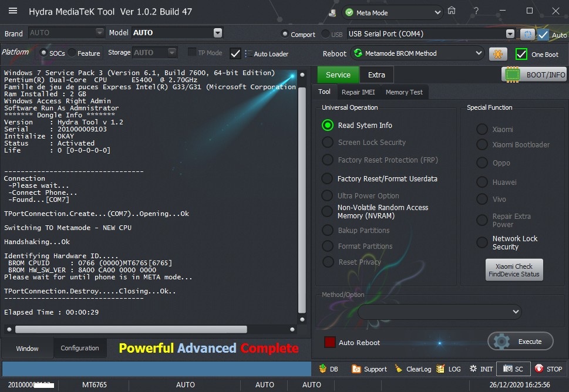Click the blue progress bar

[157, 369]
